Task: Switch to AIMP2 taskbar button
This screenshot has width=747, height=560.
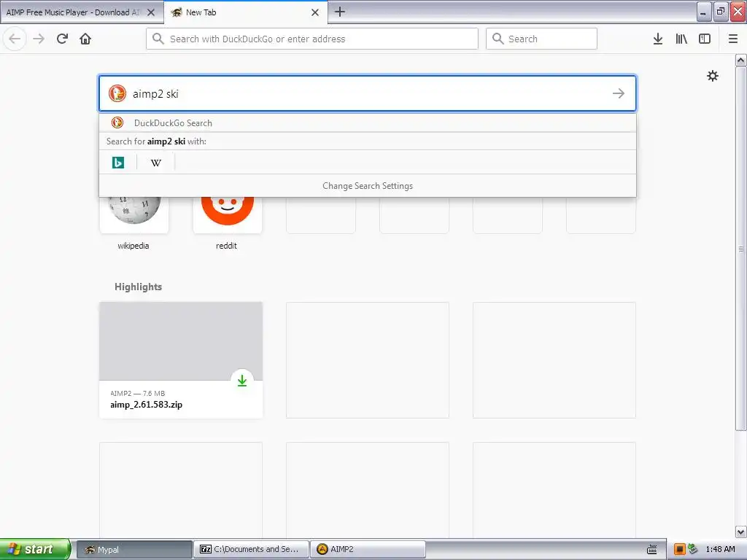Action: tap(368, 549)
